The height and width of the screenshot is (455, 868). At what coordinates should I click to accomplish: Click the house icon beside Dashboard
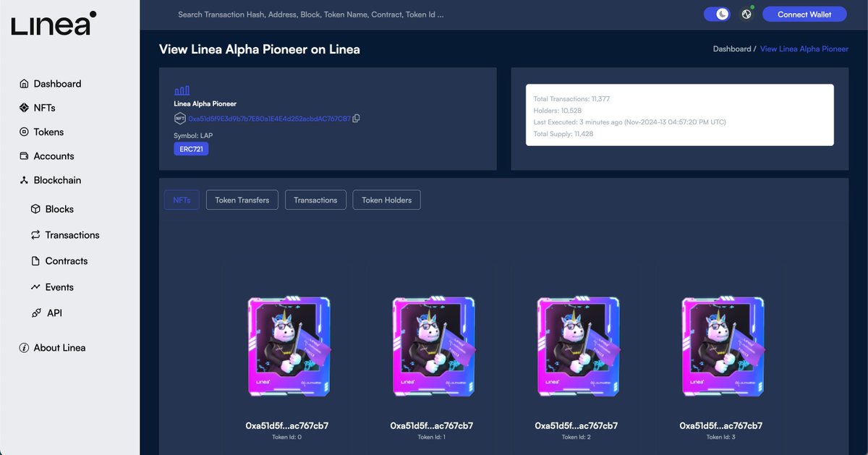click(x=24, y=84)
